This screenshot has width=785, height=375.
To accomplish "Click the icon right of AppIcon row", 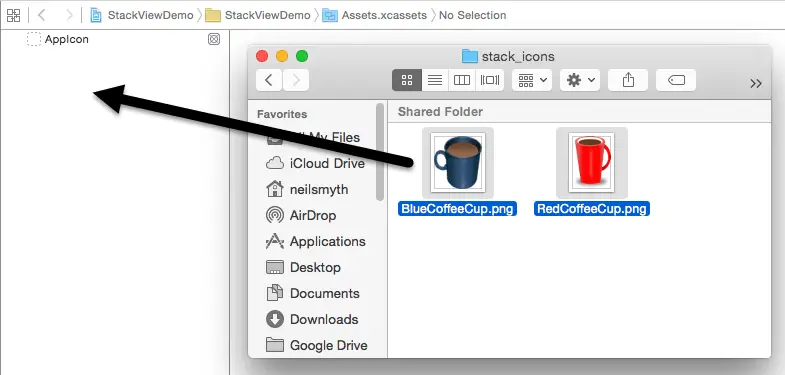I will (x=214, y=39).
